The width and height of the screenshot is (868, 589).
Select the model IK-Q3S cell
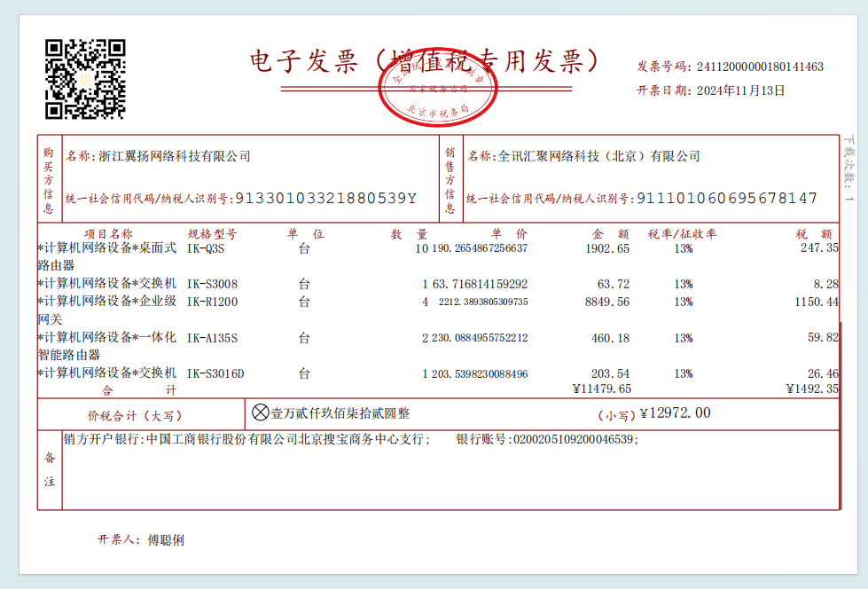point(206,248)
